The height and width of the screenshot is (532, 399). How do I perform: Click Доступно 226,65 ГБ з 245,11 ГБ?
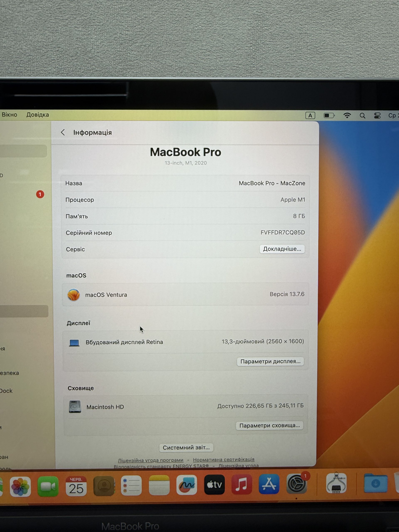(260, 406)
